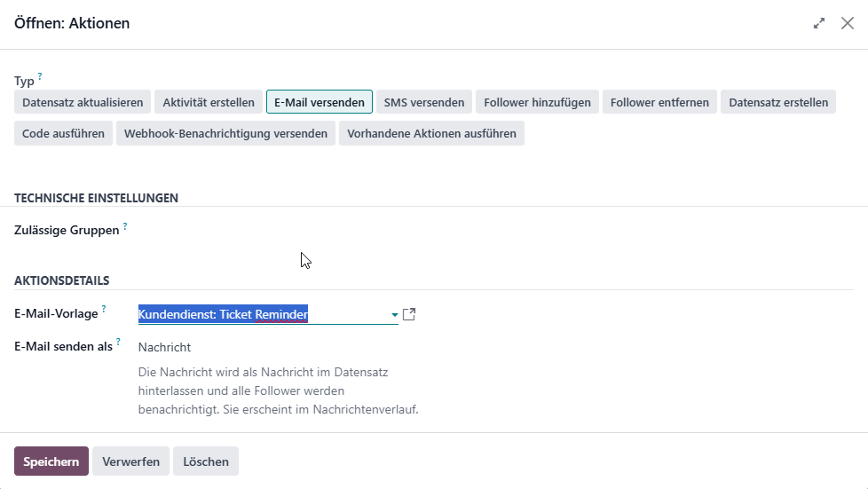The height and width of the screenshot is (489, 868).
Task: Click Speichern to save the action
Action: [x=51, y=461]
